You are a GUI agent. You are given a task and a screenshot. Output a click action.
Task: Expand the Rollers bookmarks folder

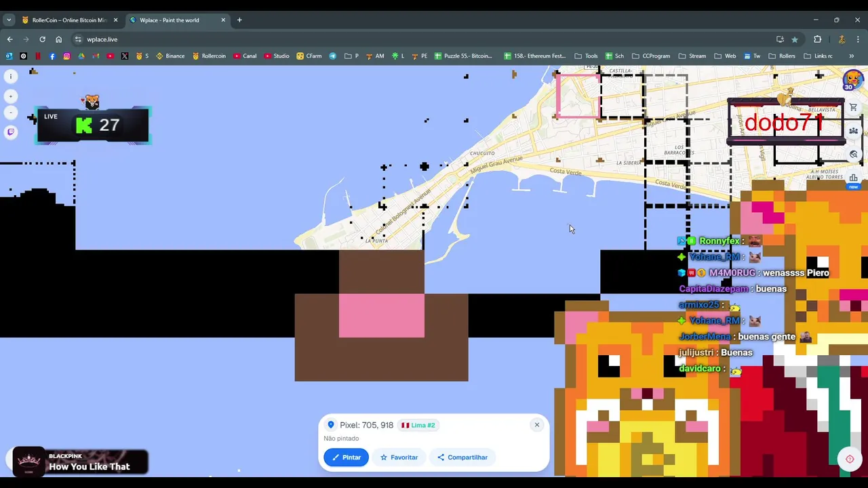pos(782,56)
